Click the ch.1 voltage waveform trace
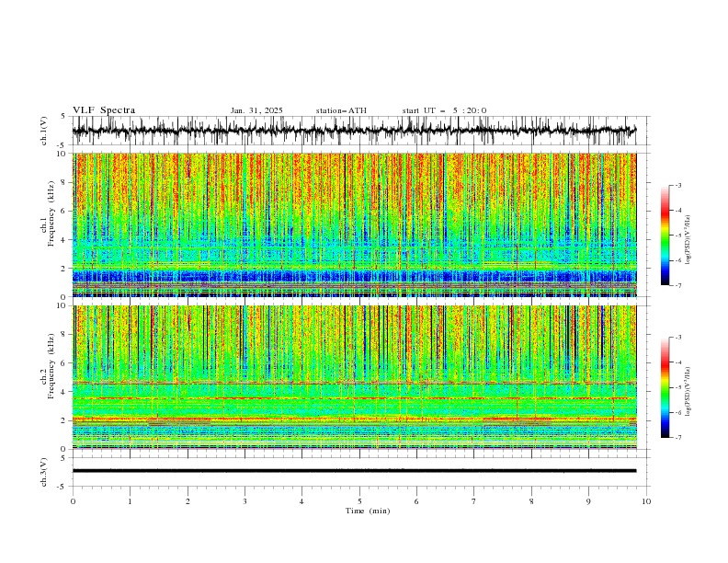The height and width of the screenshot is (563, 728). pyautogui.click(x=354, y=131)
